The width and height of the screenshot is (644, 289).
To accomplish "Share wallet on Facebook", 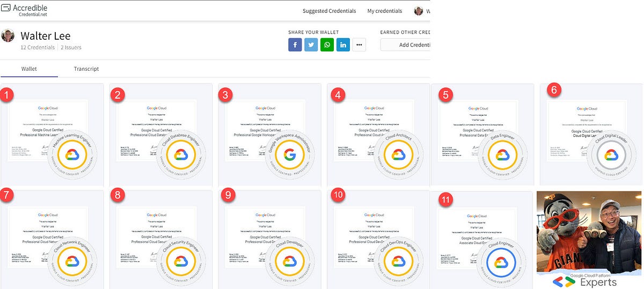I will pos(295,45).
